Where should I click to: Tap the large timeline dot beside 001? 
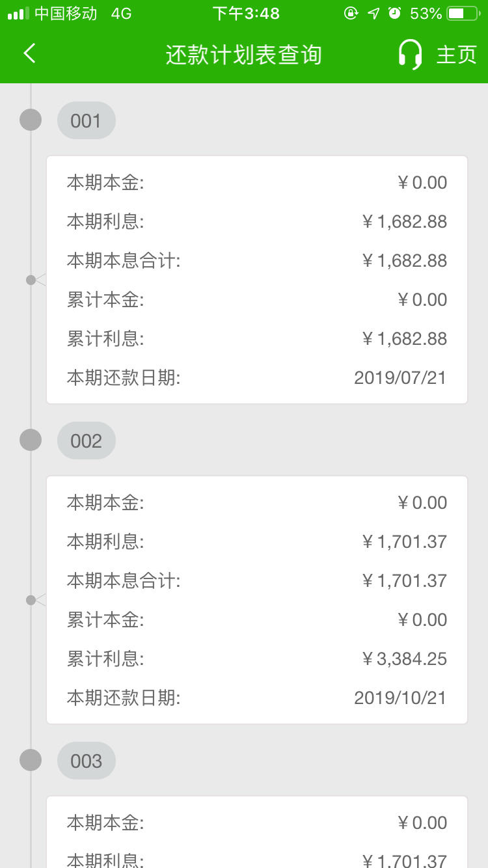pyautogui.click(x=31, y=120)
